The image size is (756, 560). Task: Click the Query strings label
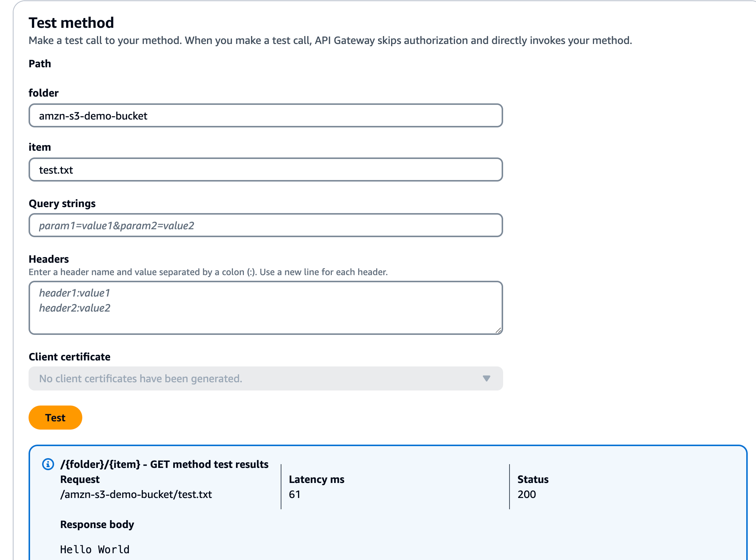pos(62,203)
